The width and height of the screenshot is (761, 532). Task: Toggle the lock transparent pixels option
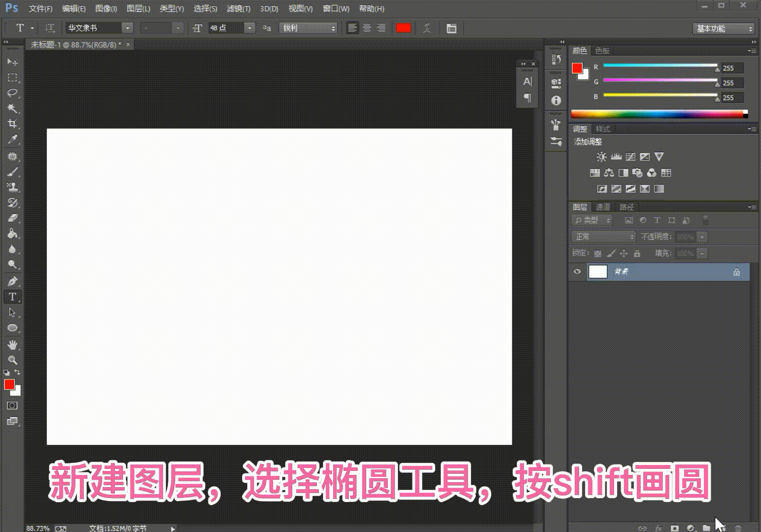(597, 254)
